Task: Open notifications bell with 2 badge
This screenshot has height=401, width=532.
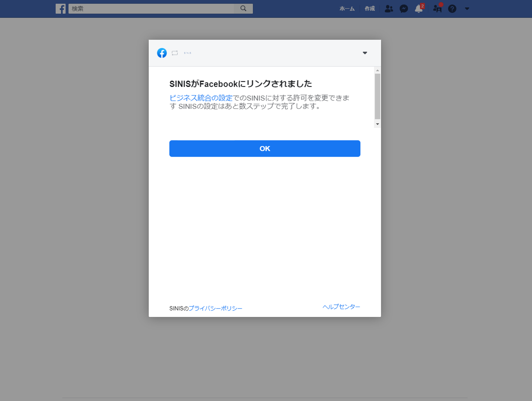Action: click(x=419, y=9)
